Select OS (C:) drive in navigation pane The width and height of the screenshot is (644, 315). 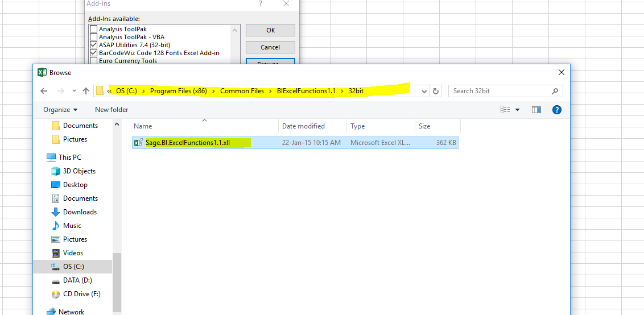[x=72, y=267]
